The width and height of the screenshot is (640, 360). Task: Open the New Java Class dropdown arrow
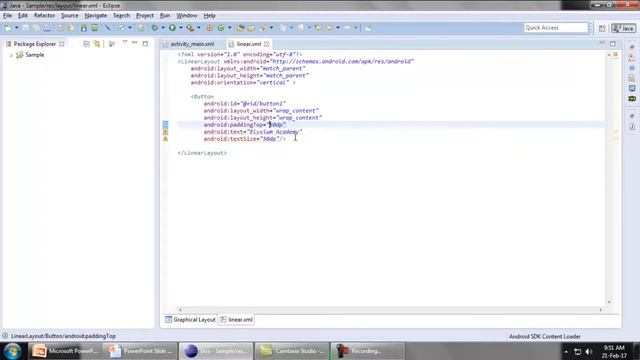[229, 28]
